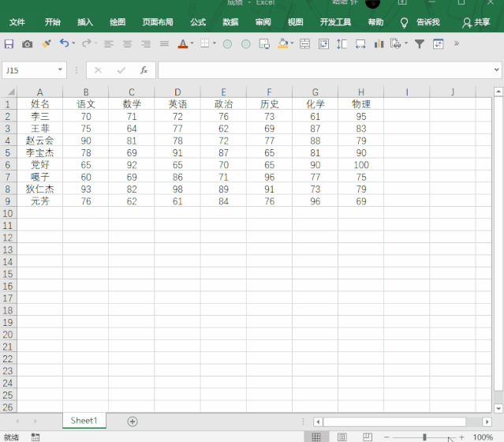The image size is (504, 442).
Task: Switch to Page Break Preview view
Action: tap(368, 436)
